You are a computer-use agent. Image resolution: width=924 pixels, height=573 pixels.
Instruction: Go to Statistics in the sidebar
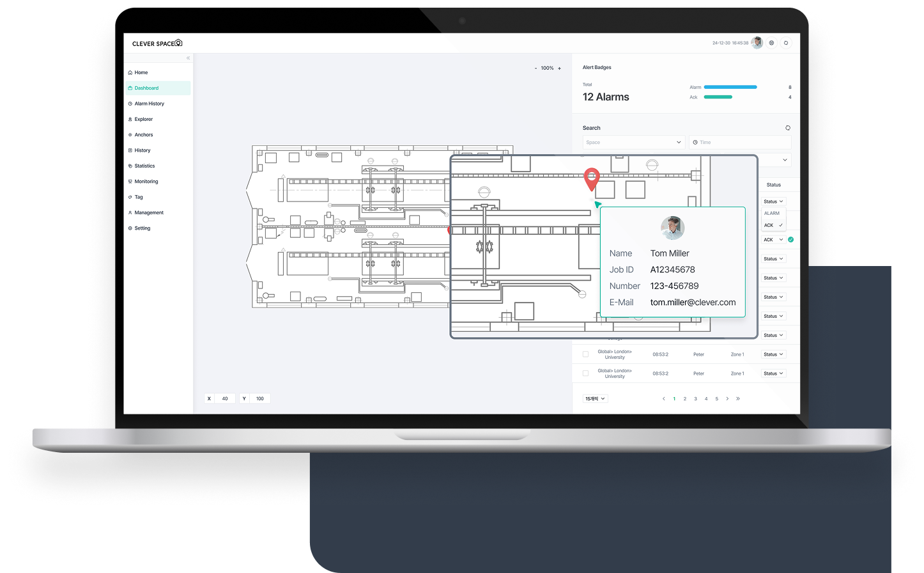pos(144,166)
